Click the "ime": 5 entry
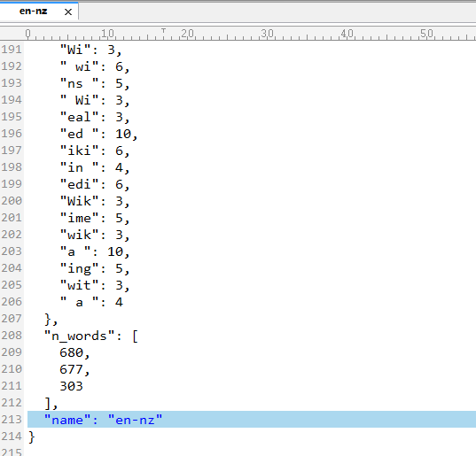This screenshot has width=476, height=456. coord(95,218)
